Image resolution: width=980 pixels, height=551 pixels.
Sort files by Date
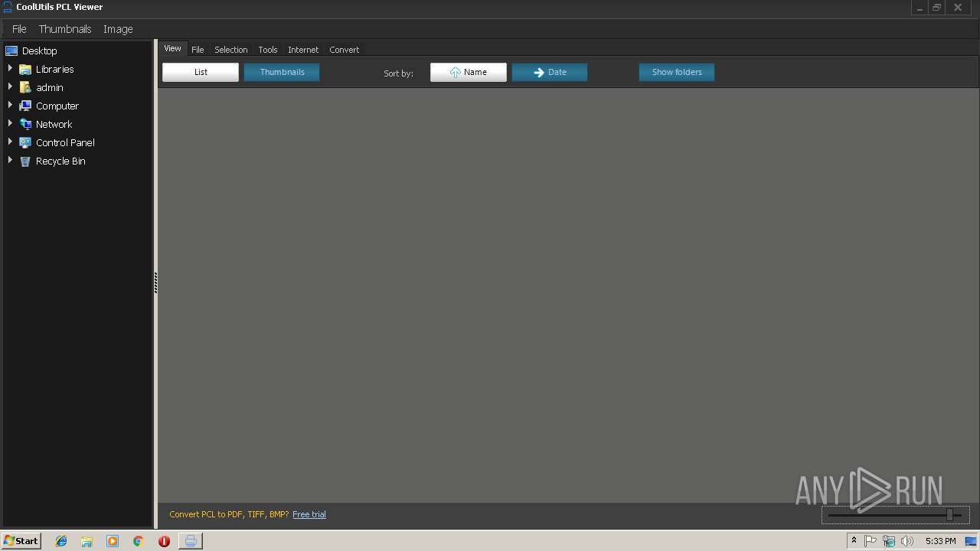550,72
